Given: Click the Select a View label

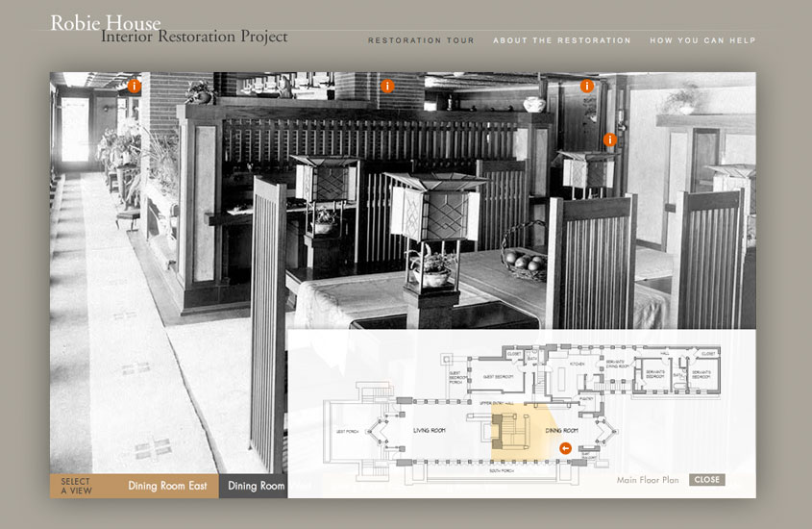Looking at the screenshot, I should click(76, 486).
